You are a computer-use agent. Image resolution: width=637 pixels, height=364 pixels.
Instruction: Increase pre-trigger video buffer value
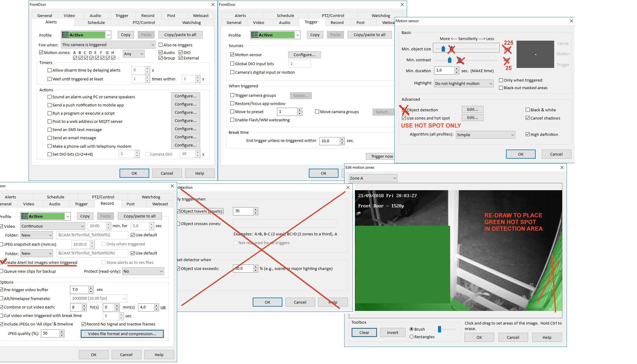tap(91, 288)
